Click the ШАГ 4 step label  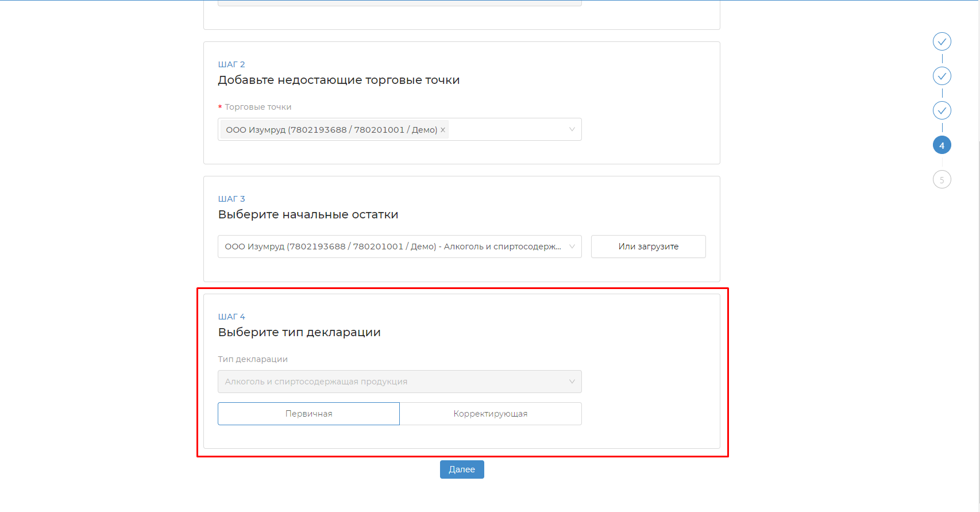232,317
